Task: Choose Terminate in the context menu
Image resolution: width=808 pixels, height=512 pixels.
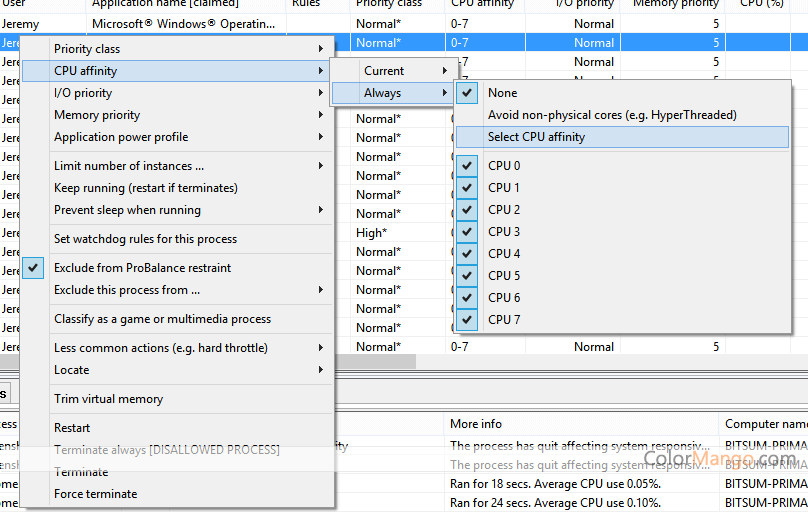Action: tap(177, 472)
